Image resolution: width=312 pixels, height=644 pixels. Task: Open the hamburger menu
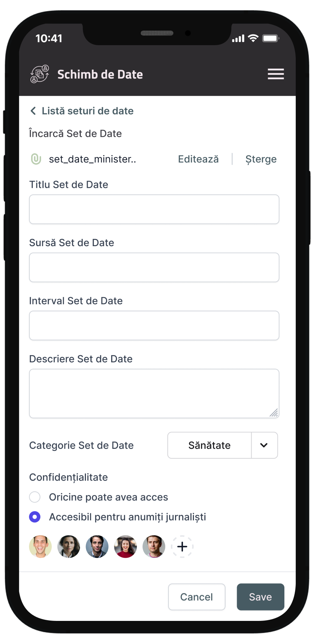click(276, 74)
